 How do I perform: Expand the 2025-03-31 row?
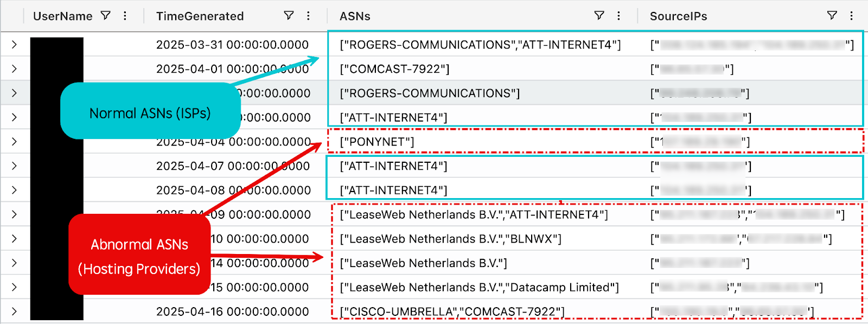click(x=14, y=45)
